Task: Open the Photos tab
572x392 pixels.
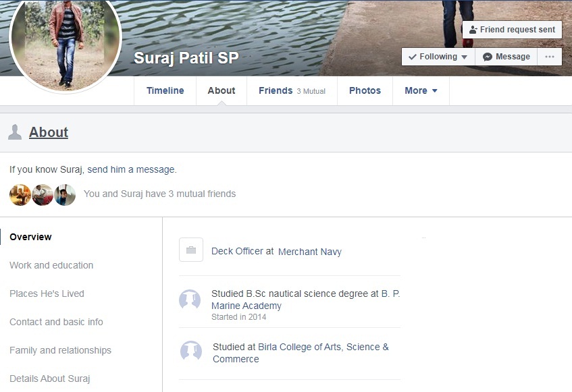Action: [365, 90]
